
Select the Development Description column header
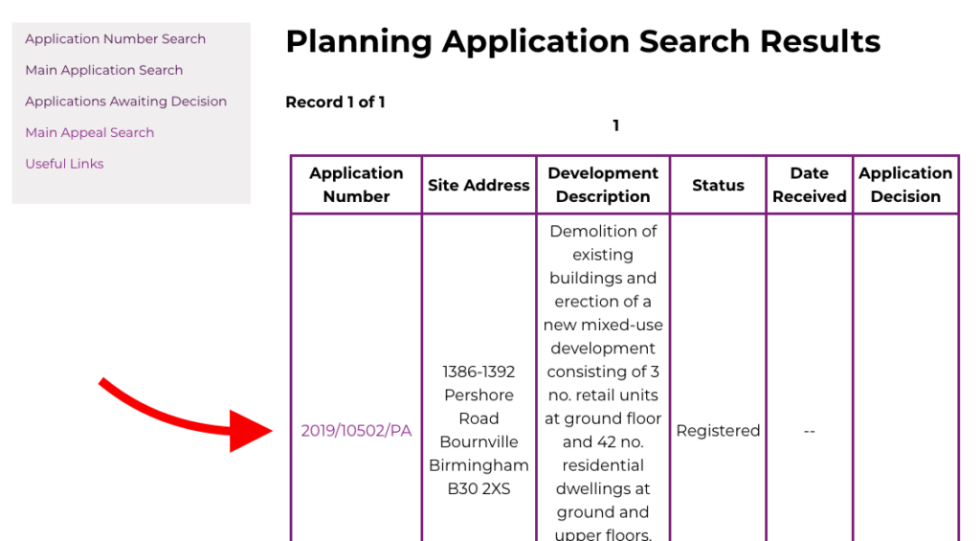[603, 185]
